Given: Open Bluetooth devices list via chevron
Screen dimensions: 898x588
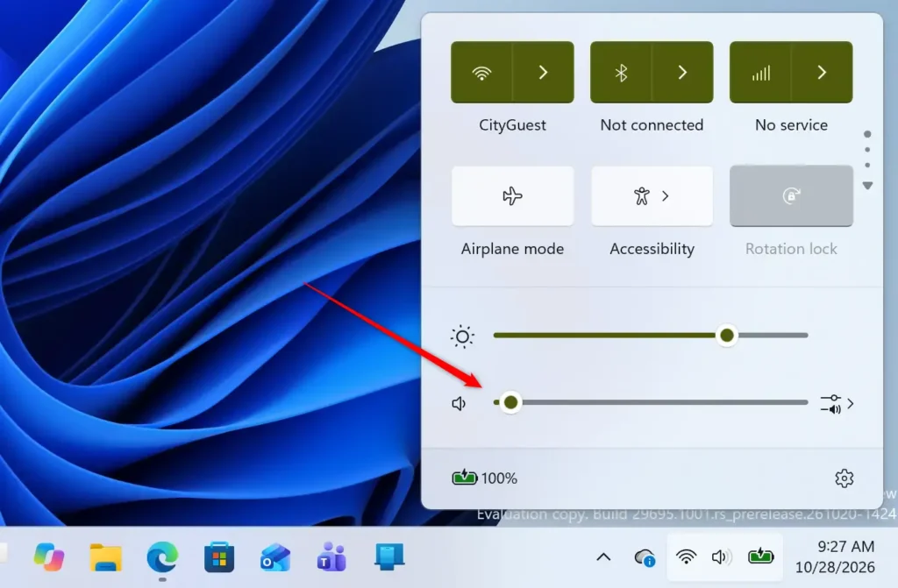Looking at the screenshot, I should [682, 72].
